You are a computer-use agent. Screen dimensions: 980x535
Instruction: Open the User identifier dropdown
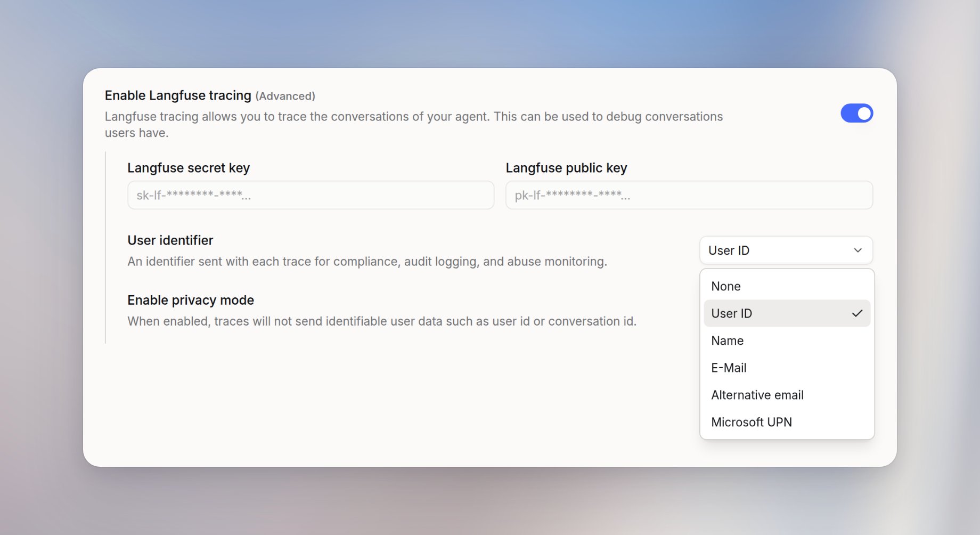tap(786, 250)
